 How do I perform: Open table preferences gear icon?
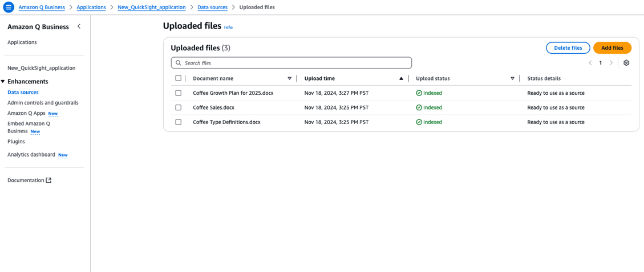(626, 63)
